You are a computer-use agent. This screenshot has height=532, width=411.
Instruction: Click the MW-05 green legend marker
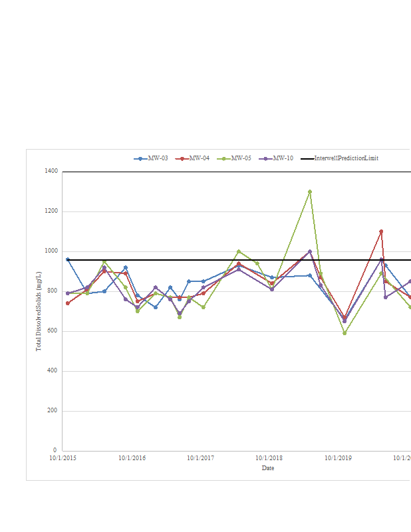click(x=224, y=159)
